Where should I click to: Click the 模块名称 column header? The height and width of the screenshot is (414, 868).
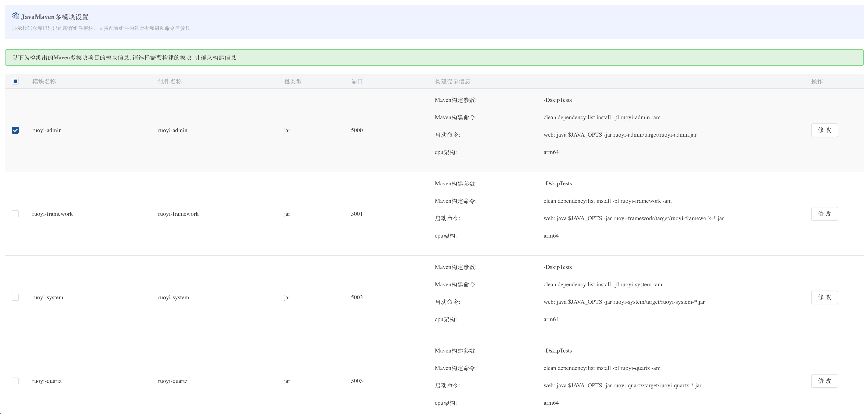(44, 81)
